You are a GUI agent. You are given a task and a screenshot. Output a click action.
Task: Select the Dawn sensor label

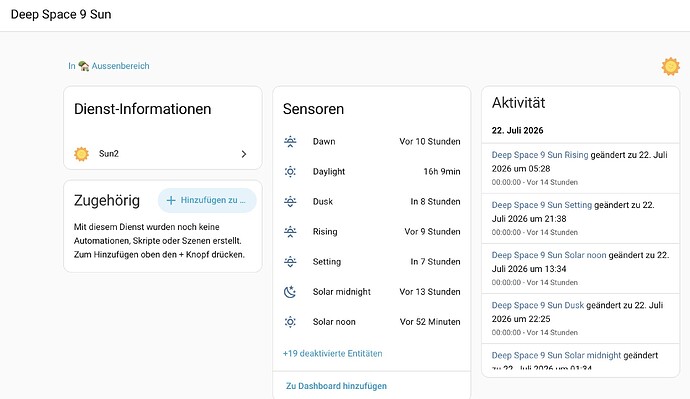(324, 142)
